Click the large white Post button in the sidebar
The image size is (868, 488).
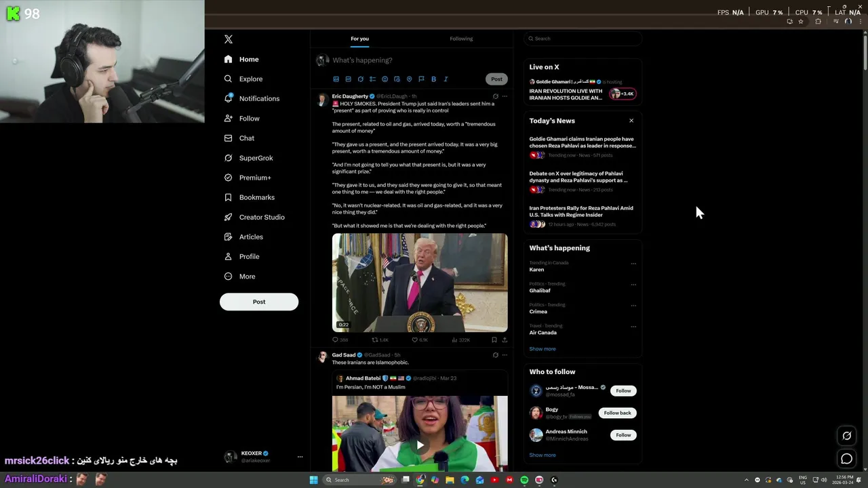(259, 302)
